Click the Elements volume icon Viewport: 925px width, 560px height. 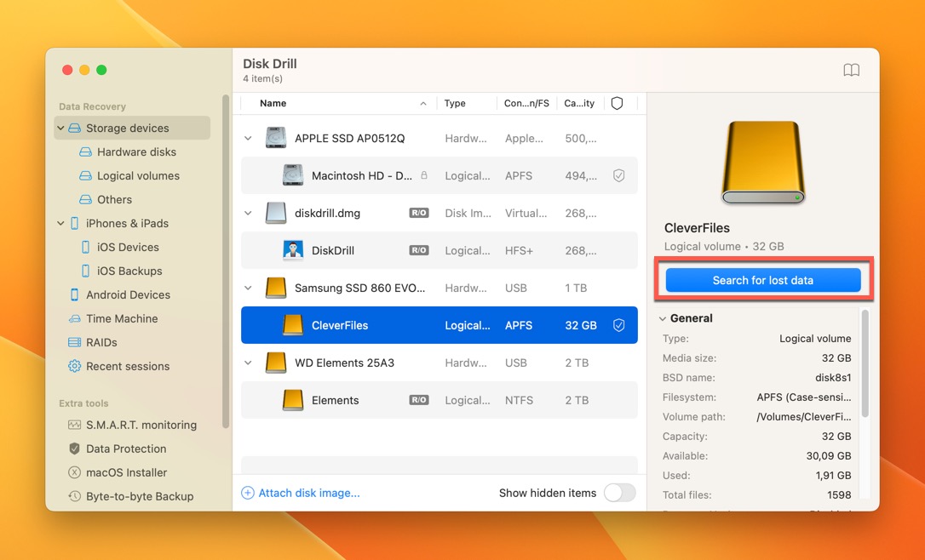point(293,400)
